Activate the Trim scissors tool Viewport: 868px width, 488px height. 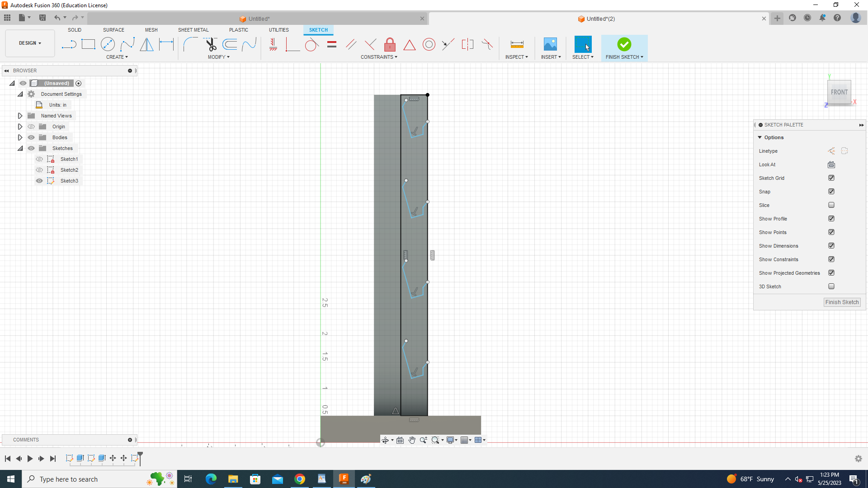tap(211, 44)
